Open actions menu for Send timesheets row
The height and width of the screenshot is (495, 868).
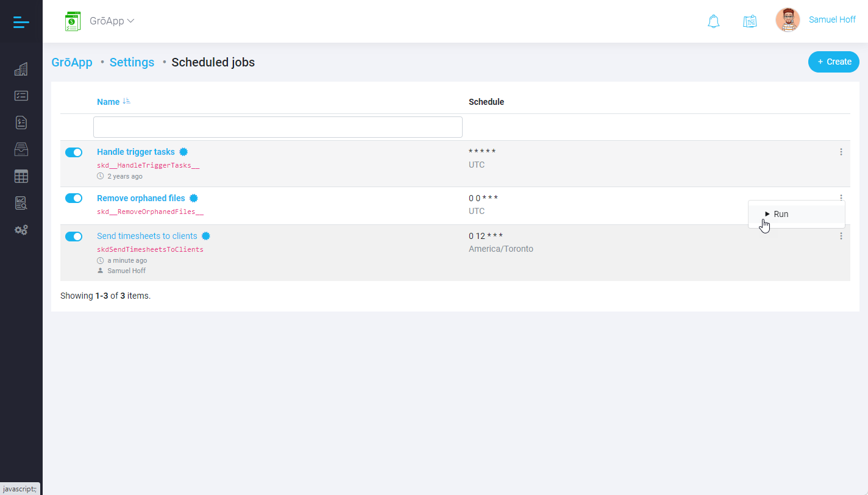(841, 236)
